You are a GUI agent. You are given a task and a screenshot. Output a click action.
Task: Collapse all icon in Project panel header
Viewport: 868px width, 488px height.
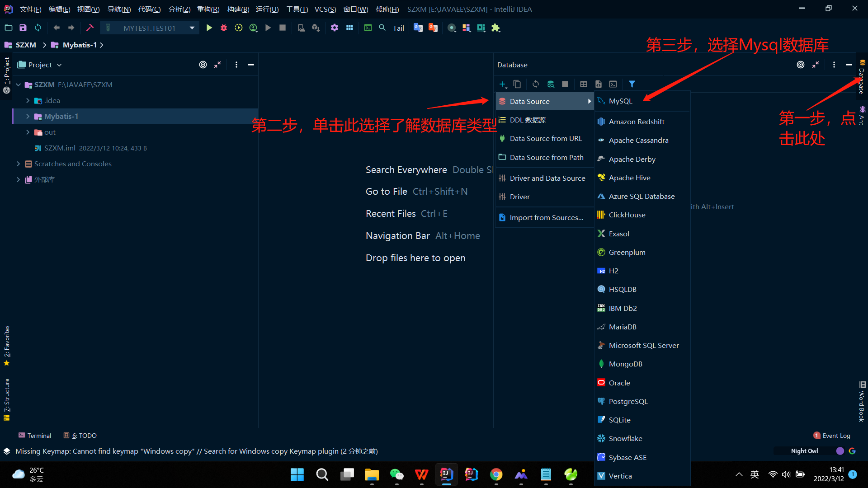pos(217,65)
